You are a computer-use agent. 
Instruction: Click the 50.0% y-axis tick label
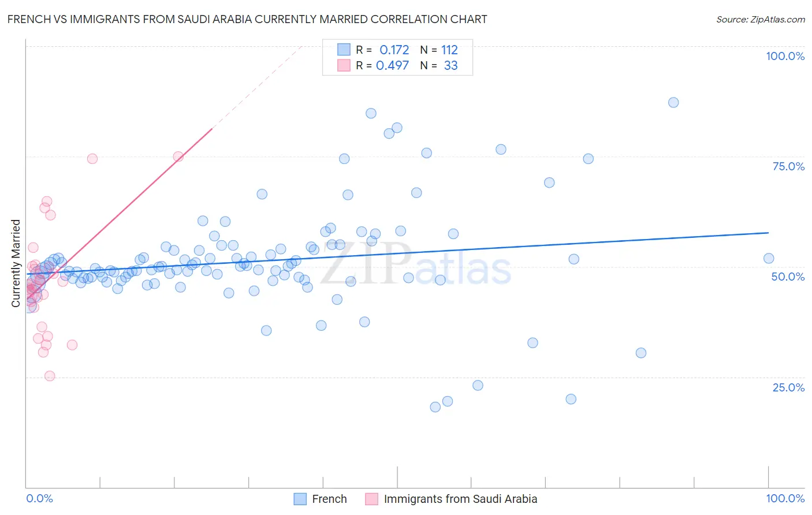coord(788,277)
